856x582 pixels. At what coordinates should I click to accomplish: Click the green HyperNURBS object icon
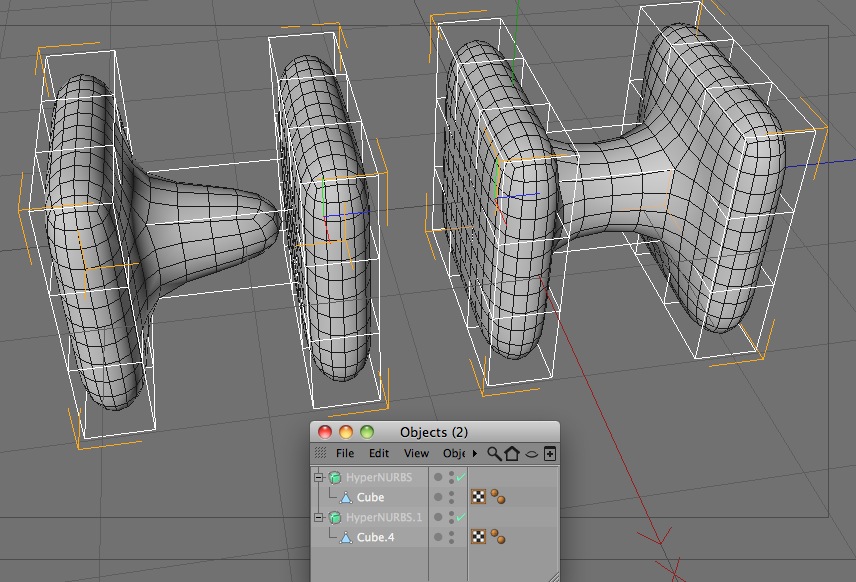point(335,478)
